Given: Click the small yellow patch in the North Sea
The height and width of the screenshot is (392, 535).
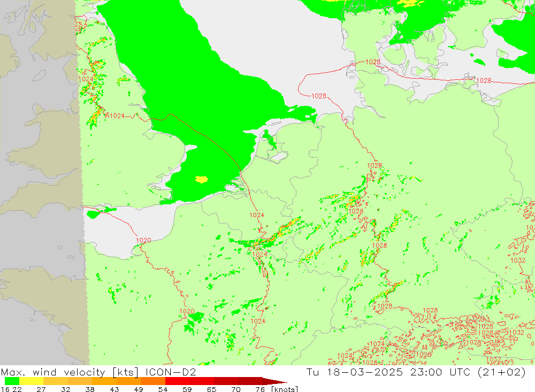Looking at the screenshot, I should tap(201, 179).
